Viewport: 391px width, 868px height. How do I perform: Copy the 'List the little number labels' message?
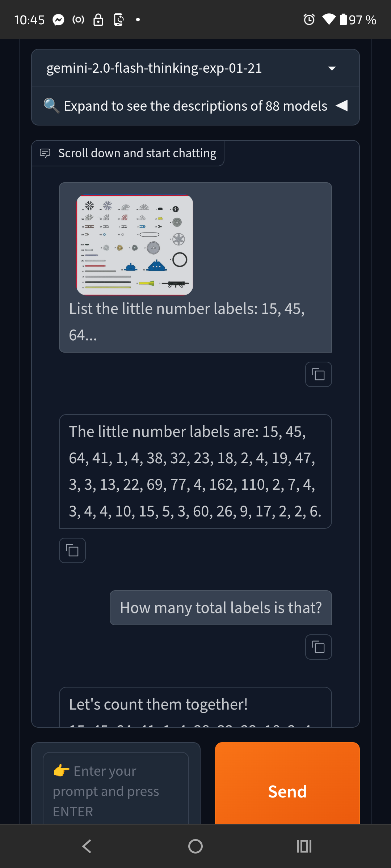[x=318, y=374]
